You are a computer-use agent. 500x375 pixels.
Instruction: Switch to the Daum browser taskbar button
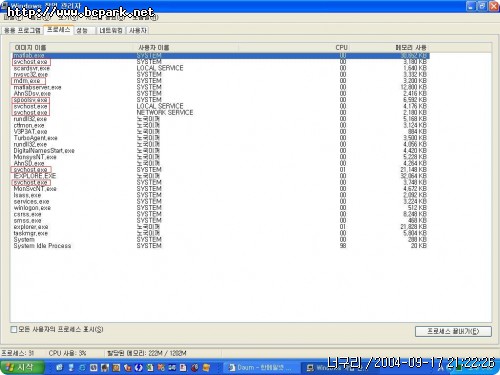coord(260,368)
